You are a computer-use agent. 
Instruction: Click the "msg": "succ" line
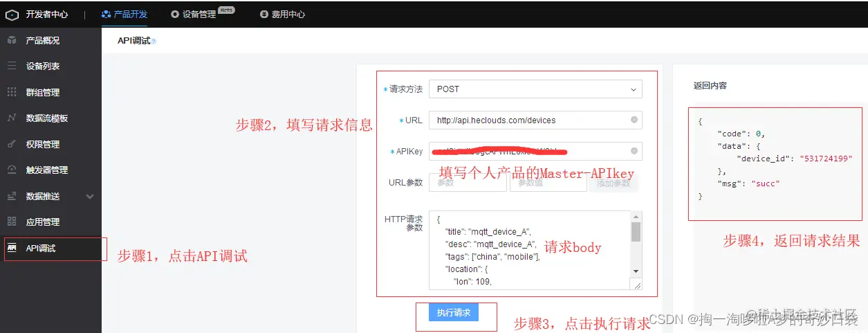[749, 183]
